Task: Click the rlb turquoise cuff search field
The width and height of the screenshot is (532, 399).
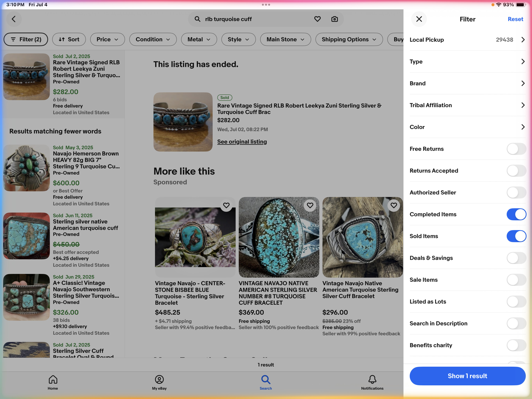Action: (266, 19)
